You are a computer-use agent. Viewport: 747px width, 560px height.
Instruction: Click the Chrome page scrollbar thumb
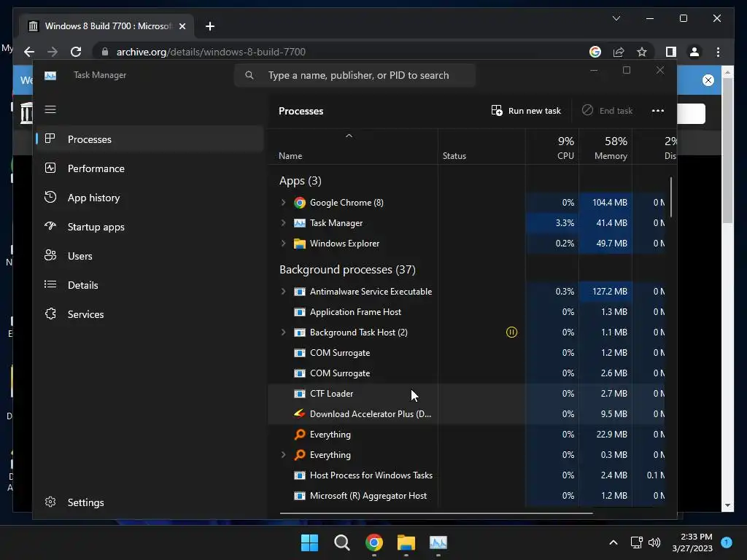727,150
